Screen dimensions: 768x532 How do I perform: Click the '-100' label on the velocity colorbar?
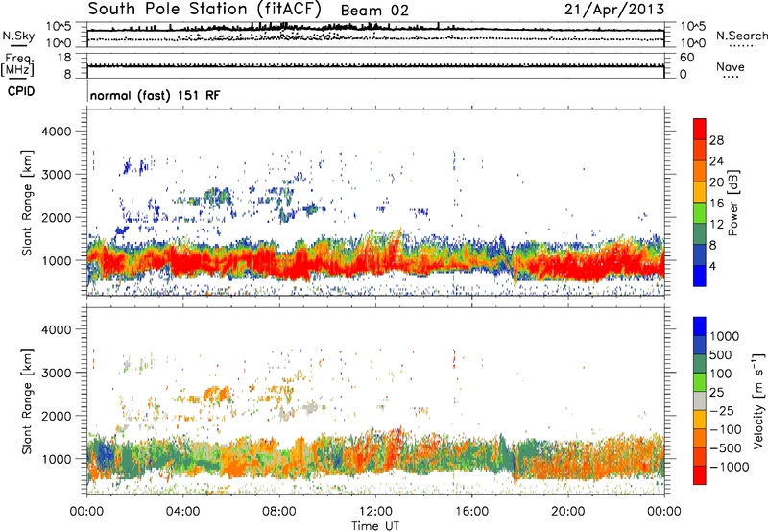[x=726, y=429]
